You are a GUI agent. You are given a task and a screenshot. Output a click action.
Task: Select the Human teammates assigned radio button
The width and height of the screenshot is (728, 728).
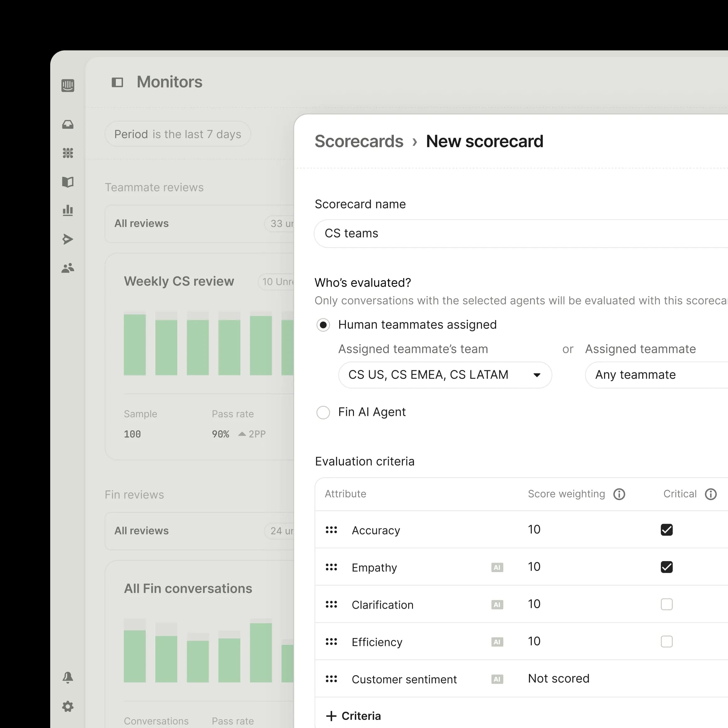click(x=323, y=325)
